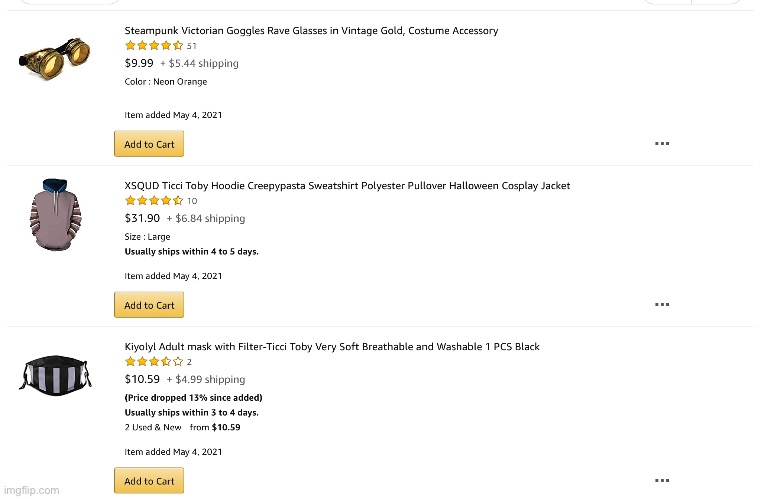Screen dimensions: 761x499
Task: Click the $31.90 hoodie price
Action: [142, 218]
